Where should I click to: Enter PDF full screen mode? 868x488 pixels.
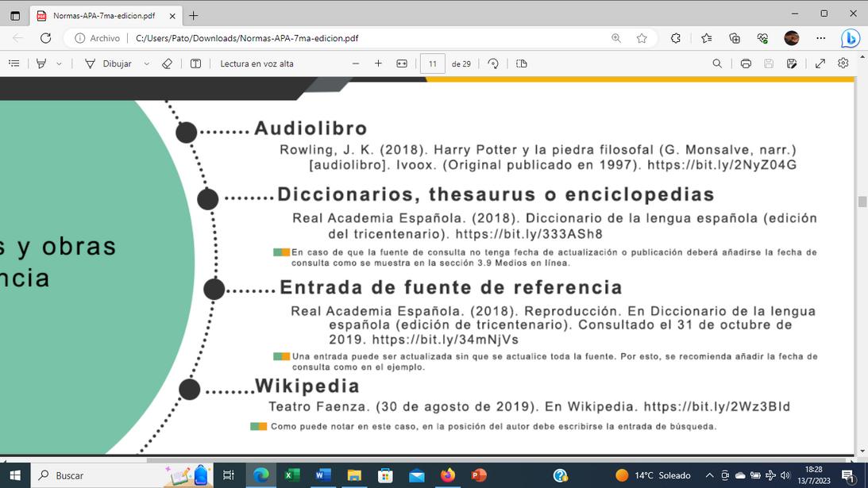(820, 63)
